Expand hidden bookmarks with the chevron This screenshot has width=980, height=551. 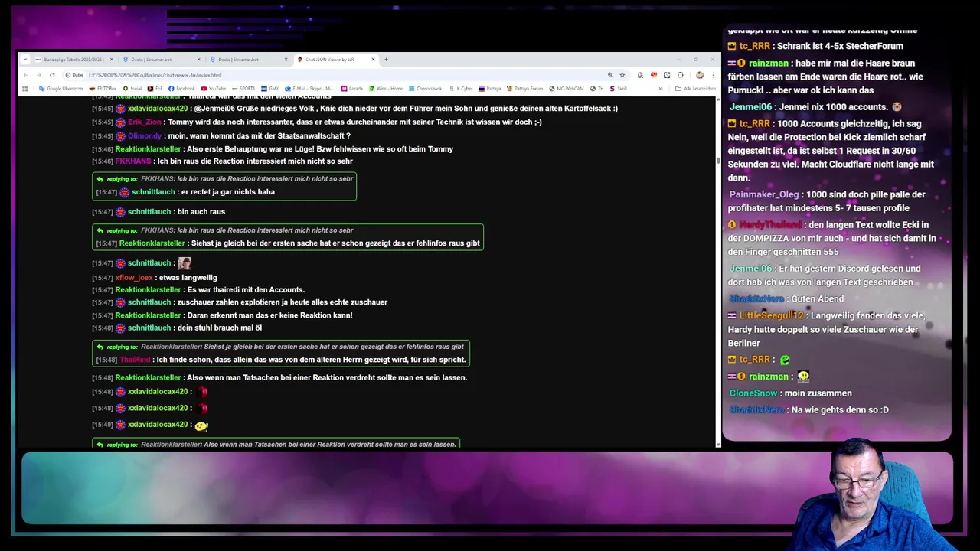(x=661, y=88)
